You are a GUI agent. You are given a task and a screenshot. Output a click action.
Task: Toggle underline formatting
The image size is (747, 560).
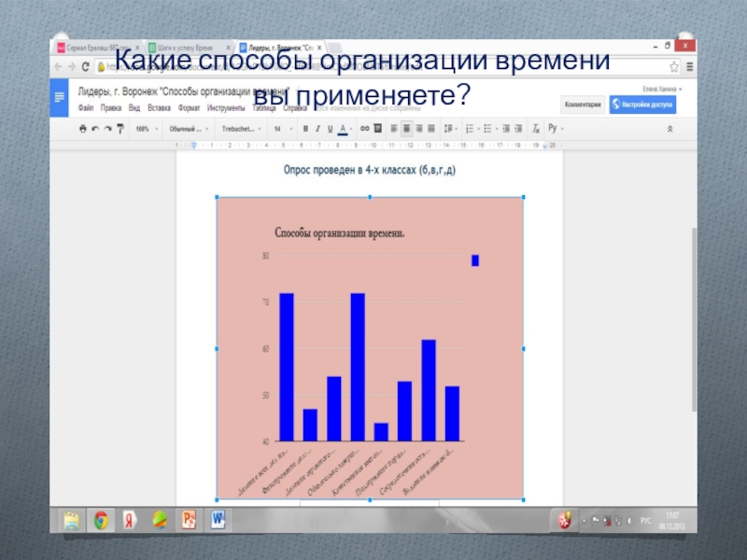pyautogui.click(x=330, y=129)
